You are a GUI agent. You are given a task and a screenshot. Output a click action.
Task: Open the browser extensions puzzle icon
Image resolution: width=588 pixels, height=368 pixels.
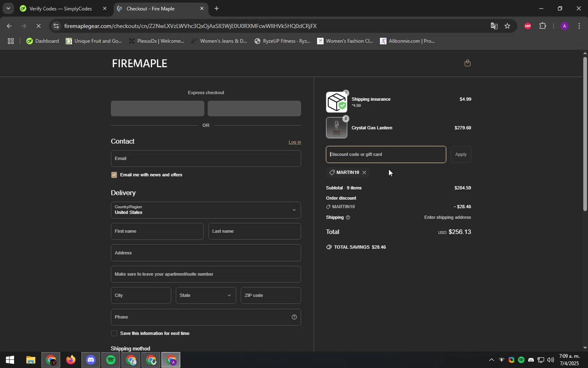pyautogui.click(x=543, y=26)
